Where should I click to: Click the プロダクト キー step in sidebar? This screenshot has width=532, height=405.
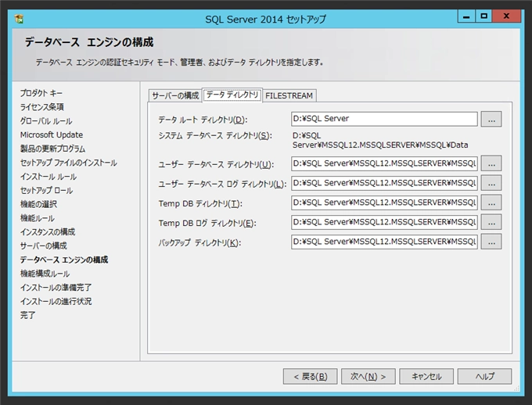(41, 93)
